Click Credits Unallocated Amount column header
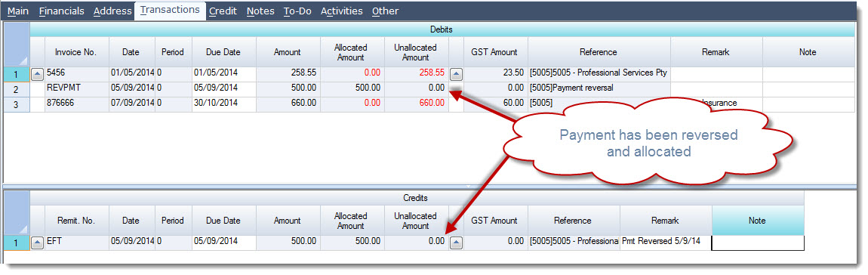This screenshot has width=868, height=275. click(x=416, y=220)
